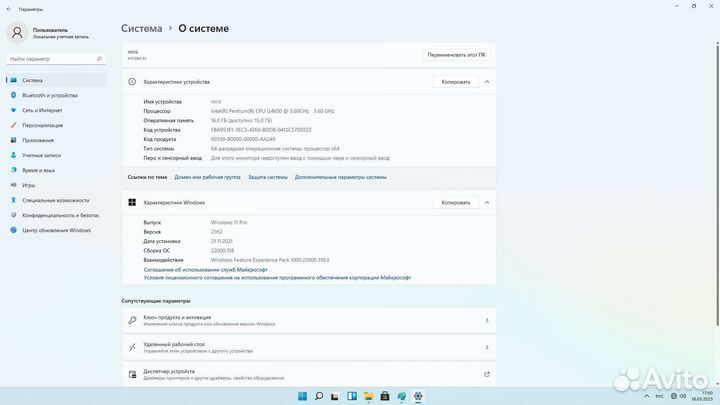
Task: Click the Конфиденциальность shield icon
Action: pos(13,215)
